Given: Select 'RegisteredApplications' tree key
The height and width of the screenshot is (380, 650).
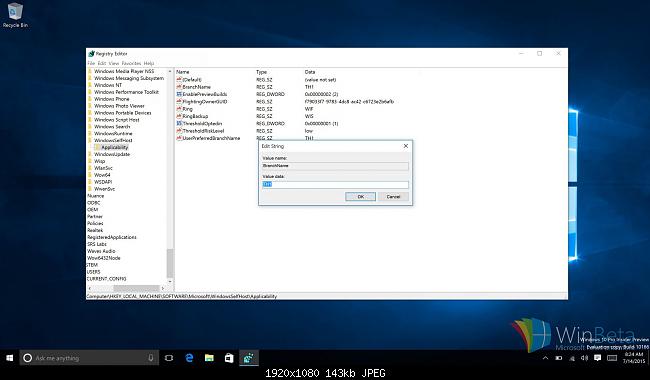Looking at the screenshot, I should 112,237.
